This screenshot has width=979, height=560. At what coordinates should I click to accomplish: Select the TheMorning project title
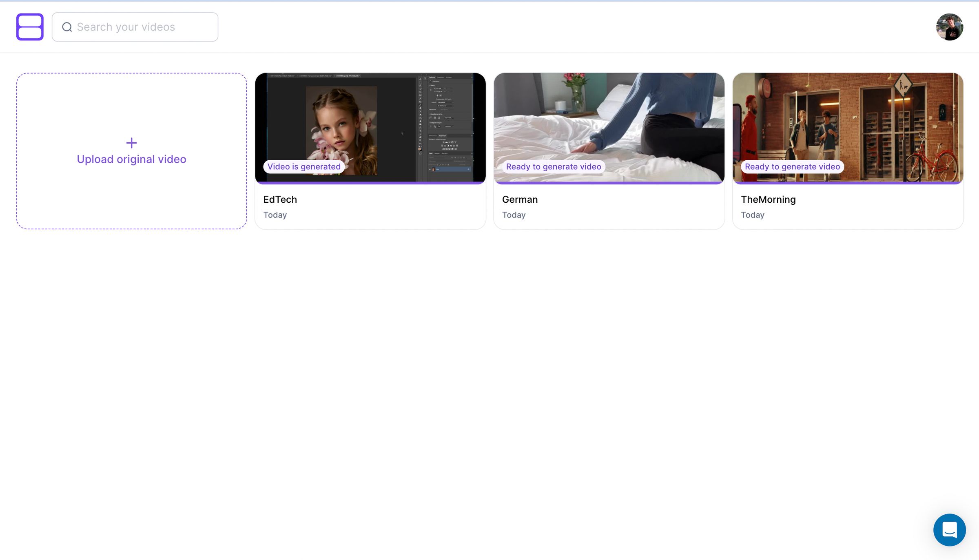tap(769, 199)
